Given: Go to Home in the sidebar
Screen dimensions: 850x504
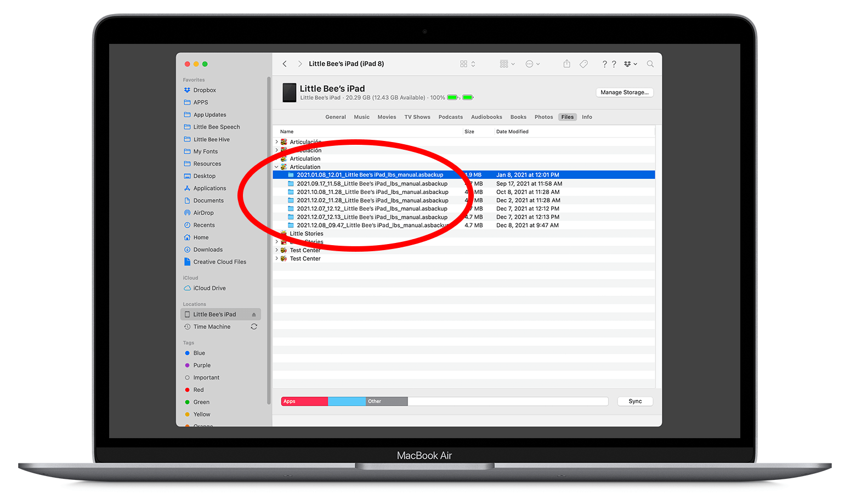Looking at the screenshot, I should coord(201,237).
